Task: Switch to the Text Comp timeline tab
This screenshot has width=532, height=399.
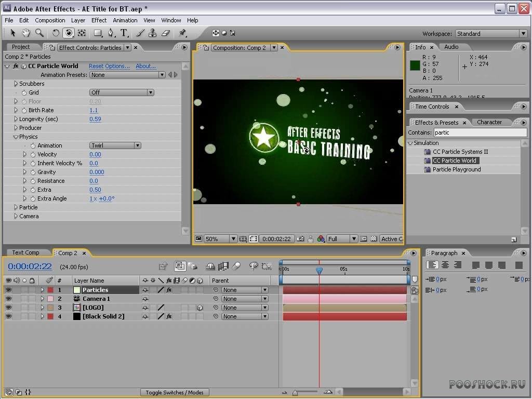Action: (25, 253)
